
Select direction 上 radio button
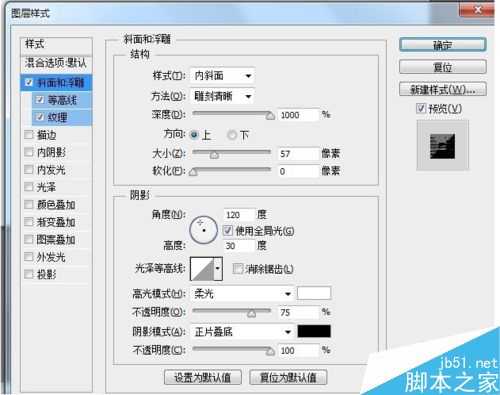(x=194, y=135)
